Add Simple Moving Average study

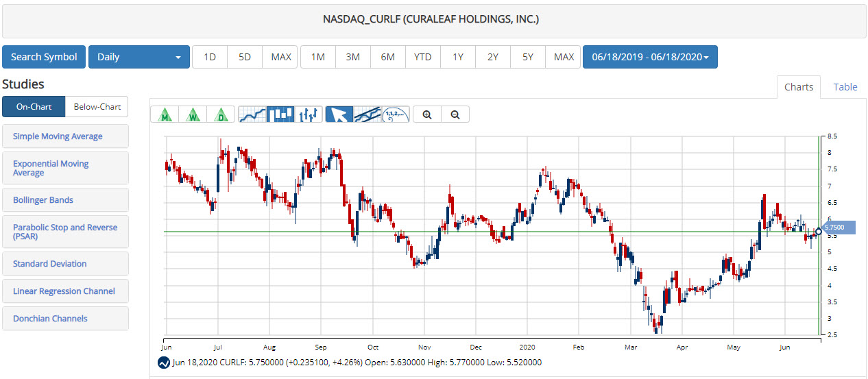[x=65, y=136]
